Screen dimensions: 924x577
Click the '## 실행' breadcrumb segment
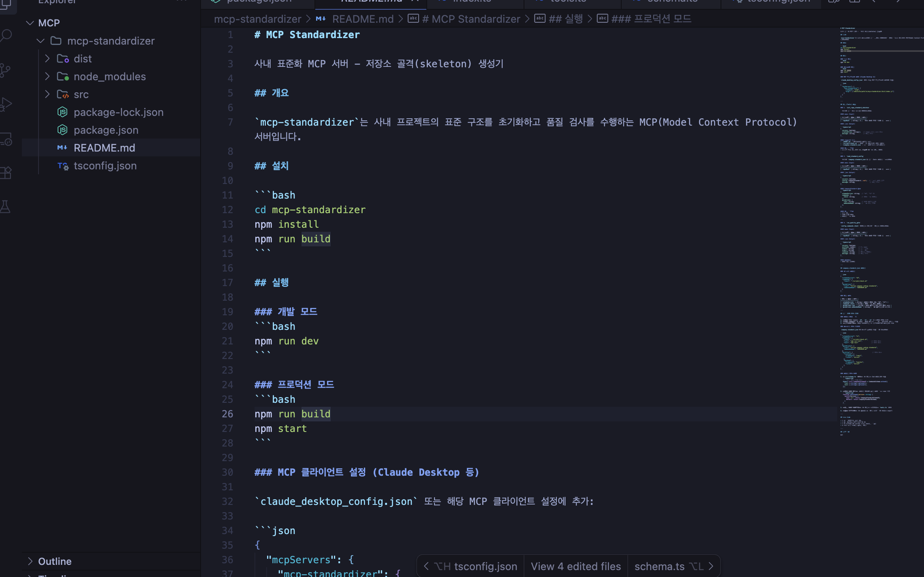(565, 19)
